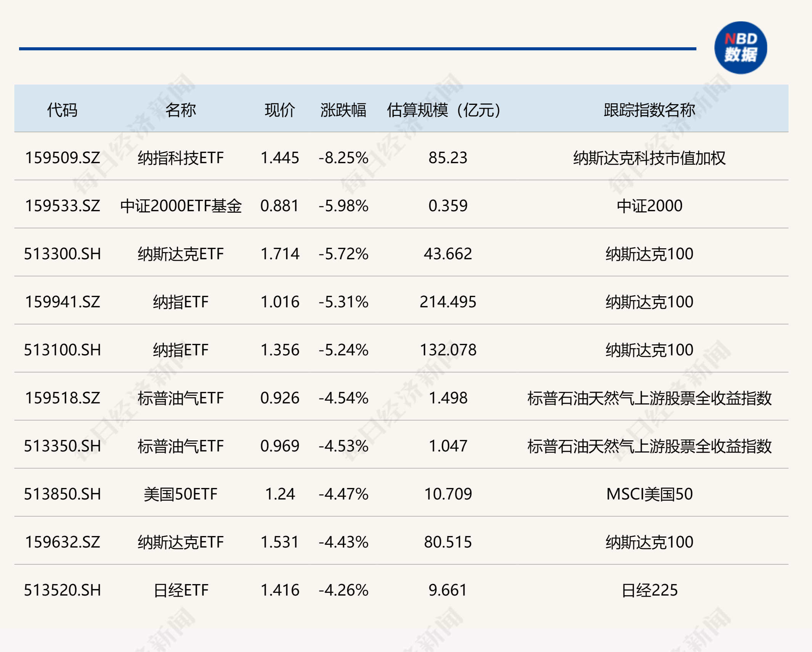Image resolution: width=812 pixels, height=652 pixels.
Task: Click code 159632.SZ
Action: (62, 542)
